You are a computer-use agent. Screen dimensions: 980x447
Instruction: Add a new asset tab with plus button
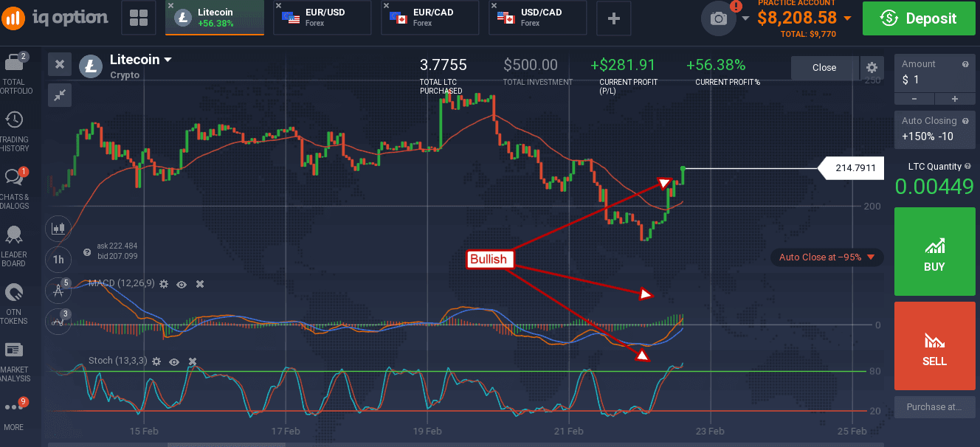click(x=613, y=18)
